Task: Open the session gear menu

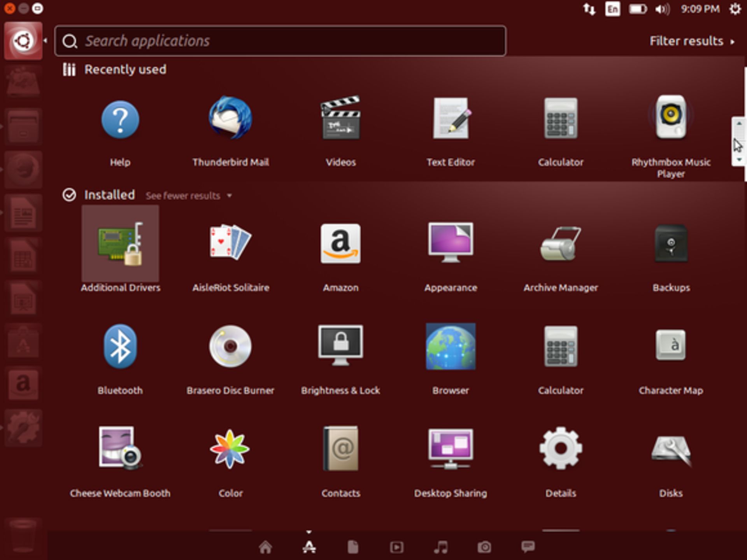Action: pos(735,9)
